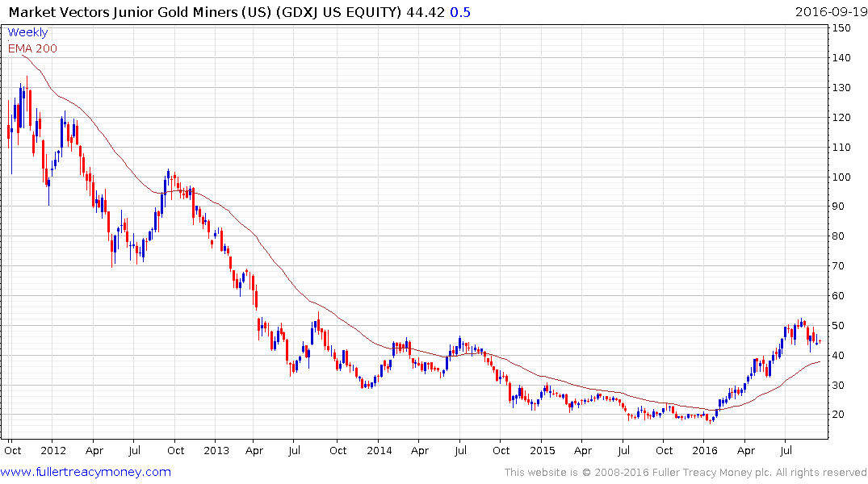Click the 100 price axis label
This screenshot has width=868, height=484.
click(841, 177)
